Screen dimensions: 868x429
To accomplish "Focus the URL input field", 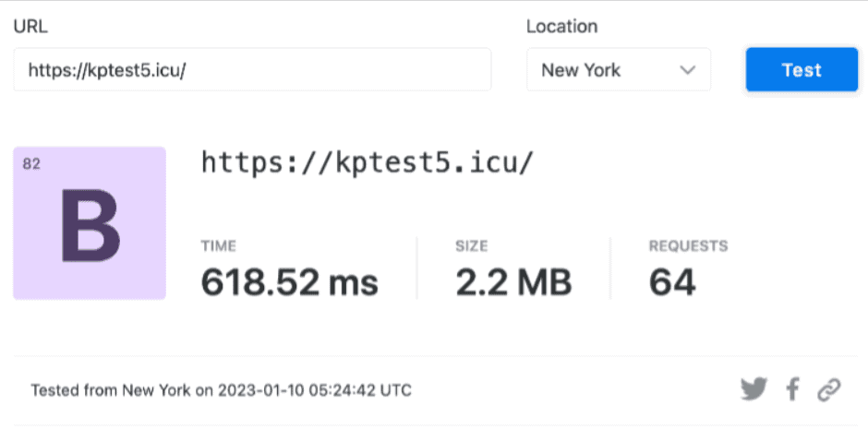I will (252, 70).
